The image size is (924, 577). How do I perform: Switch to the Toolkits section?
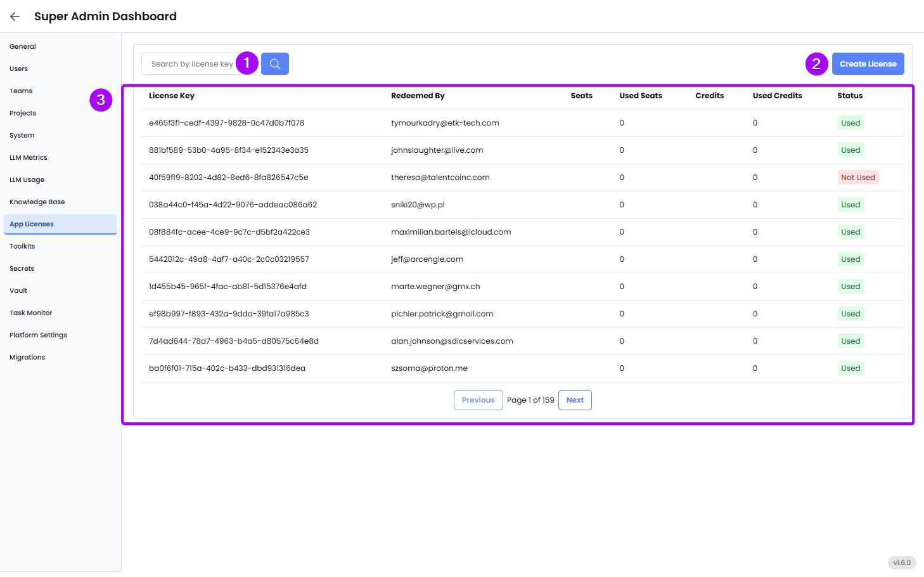tap(22, 246)
